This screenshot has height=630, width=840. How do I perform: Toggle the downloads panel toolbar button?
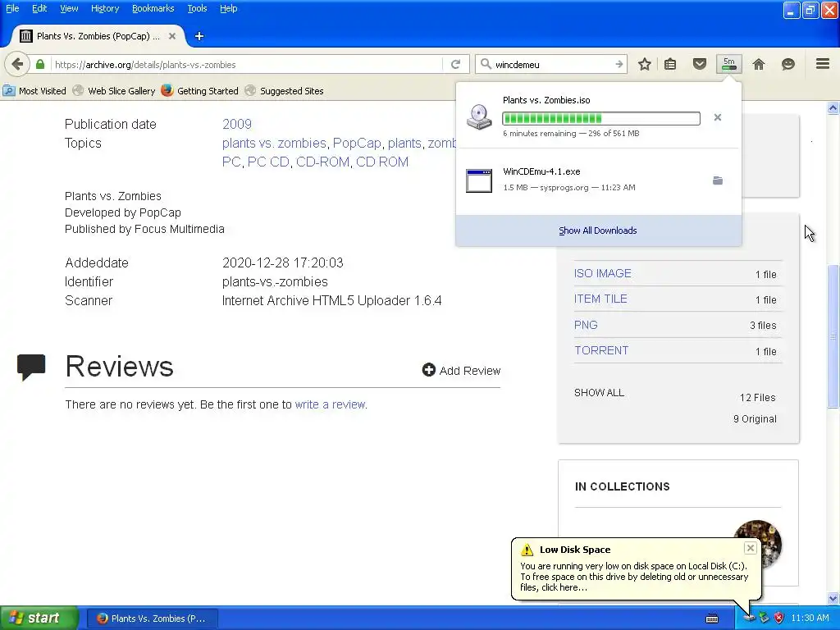coord(729,64)
